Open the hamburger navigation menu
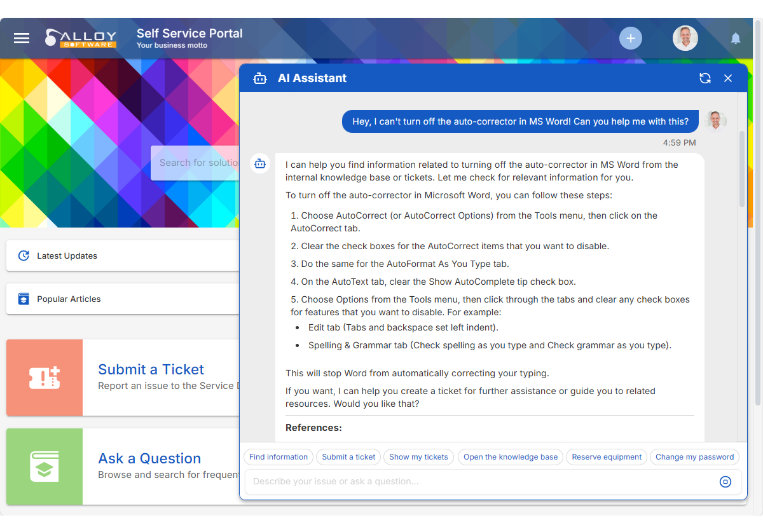This screenshot has width=763, height=532. click(x=22, y=38)
